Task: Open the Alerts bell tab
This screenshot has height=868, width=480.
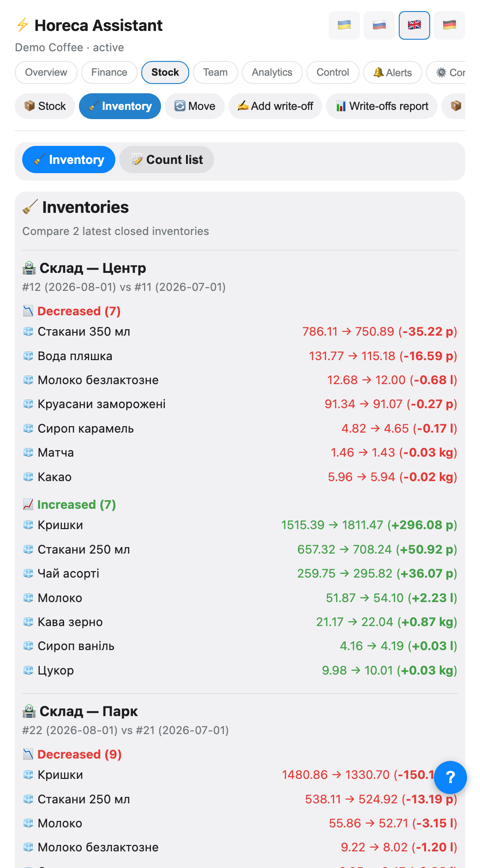Action: 392,72
